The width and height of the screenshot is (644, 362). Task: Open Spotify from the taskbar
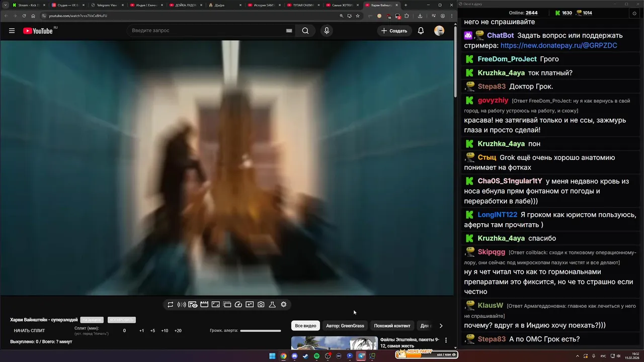(316, 356)
